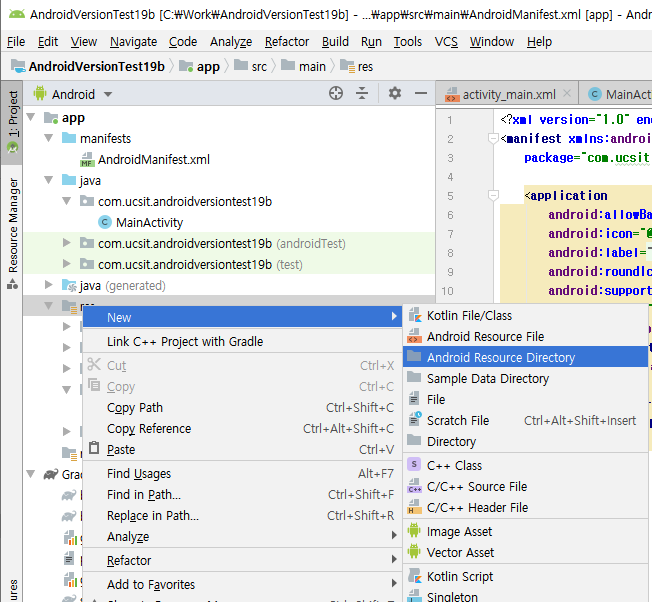Switch to activity_main.xml editor tab
652x602 pixels.
[508, 95]
